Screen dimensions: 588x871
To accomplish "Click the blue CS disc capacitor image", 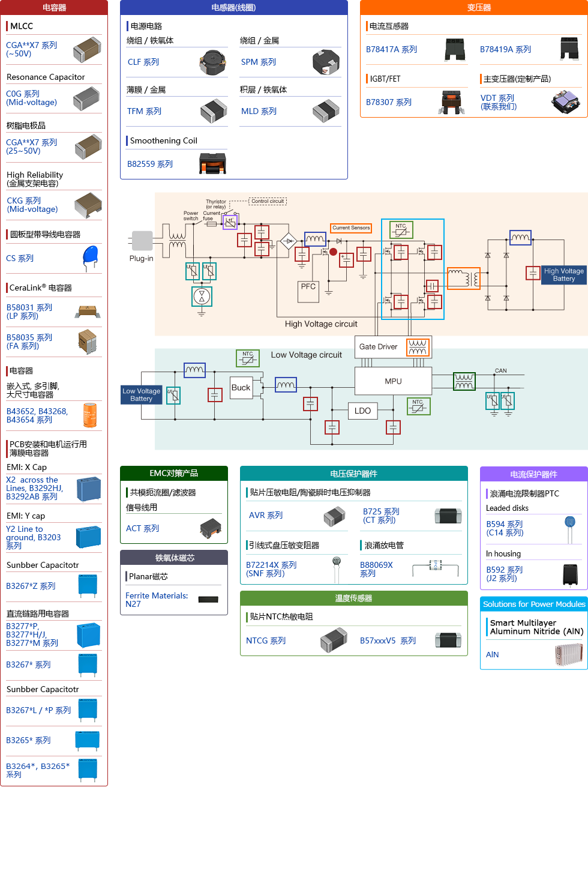I will point(89,258).
